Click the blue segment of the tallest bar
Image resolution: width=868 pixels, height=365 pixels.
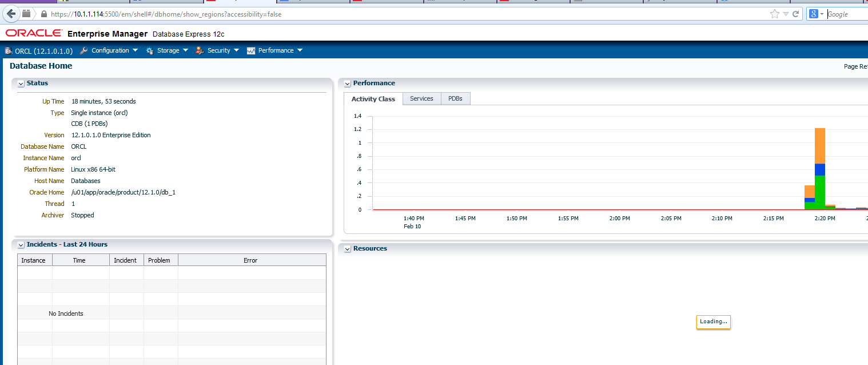(x=820, y=169)
